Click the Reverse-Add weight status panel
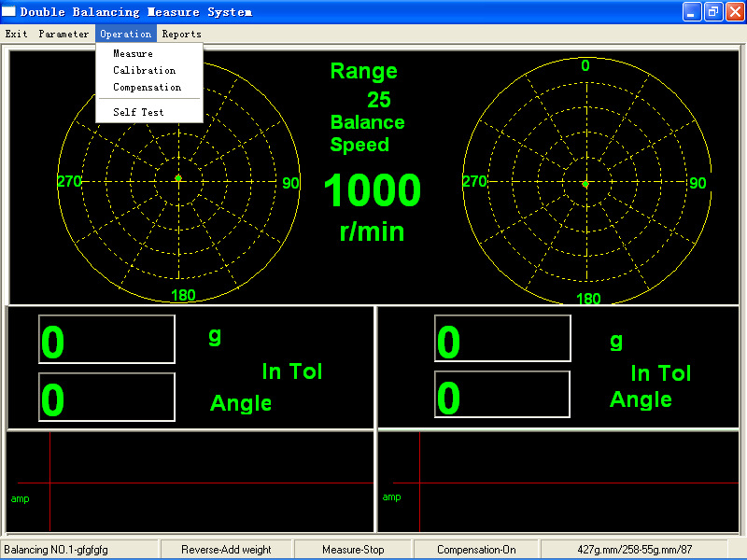Image resolution: width=747 pixels, height=560 pixels. point(226,550)
